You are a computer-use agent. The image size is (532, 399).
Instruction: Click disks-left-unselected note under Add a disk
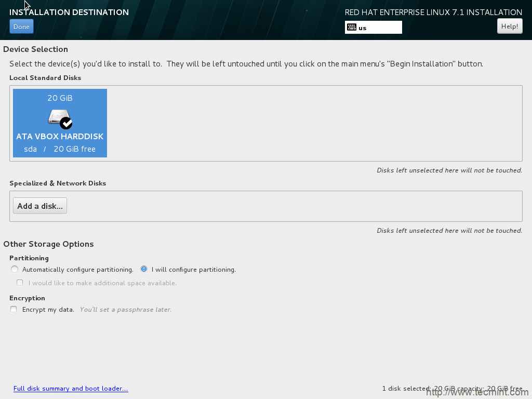point(449,231)
